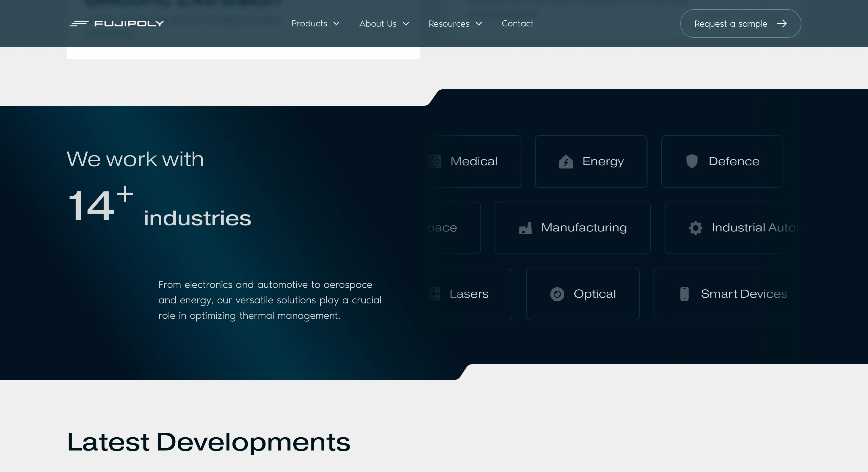Viewport: 868px width, 472px height.
Task: Select the Optical industry card
Action: point(583,294)
